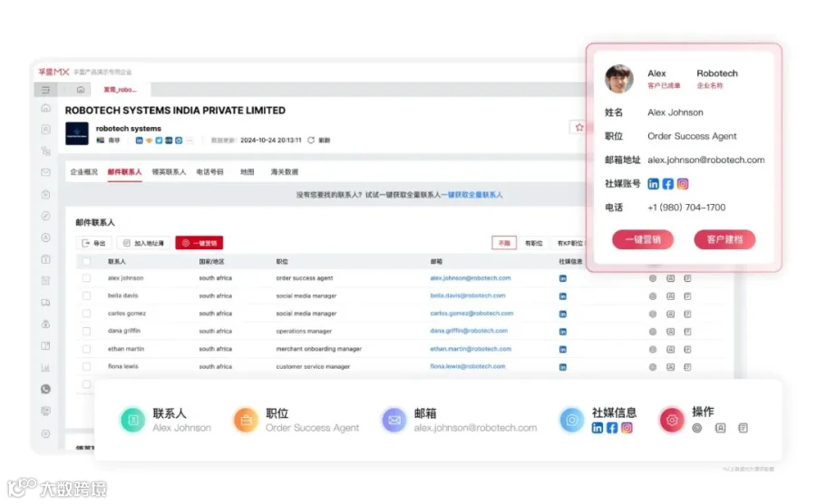The width and height of the screenshot is (816, 504).
Task: Switch to the 海关数据 tab
Action: 284,172
